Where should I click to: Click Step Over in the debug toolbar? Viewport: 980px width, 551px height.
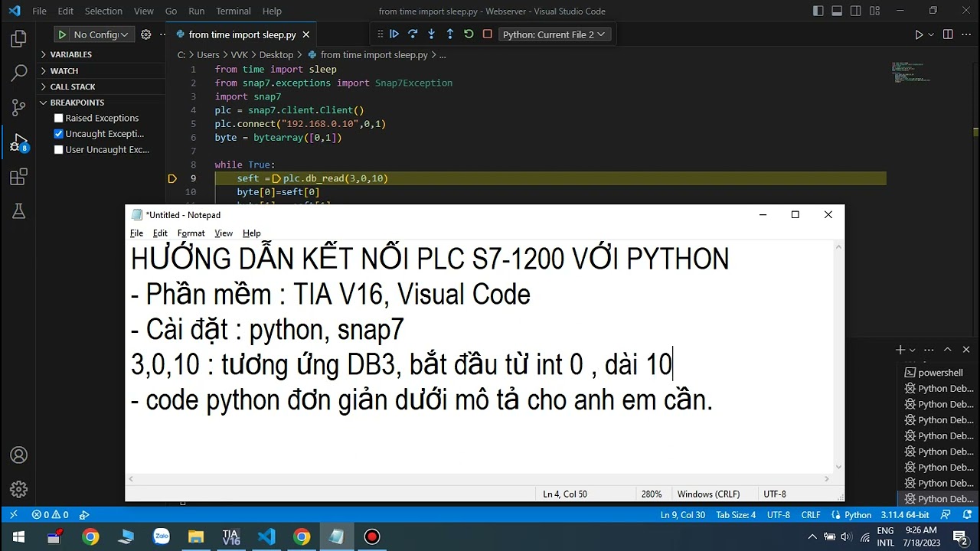[x=413, y=34]
